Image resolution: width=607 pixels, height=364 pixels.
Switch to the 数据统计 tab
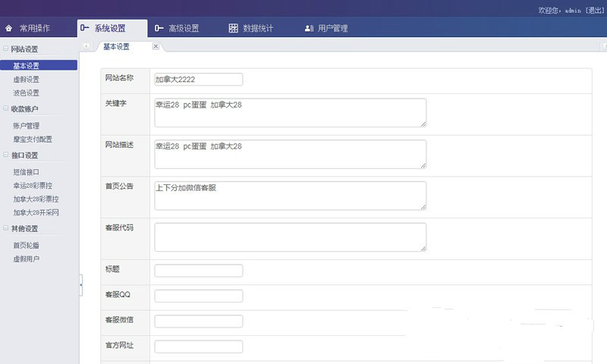258,28
